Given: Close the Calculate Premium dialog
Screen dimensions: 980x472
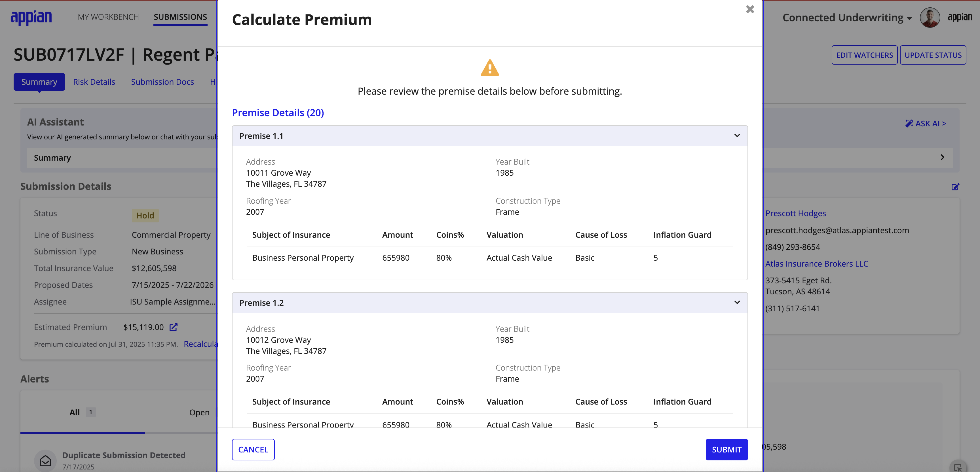Looking at the screenshot, I should point(750,10).
